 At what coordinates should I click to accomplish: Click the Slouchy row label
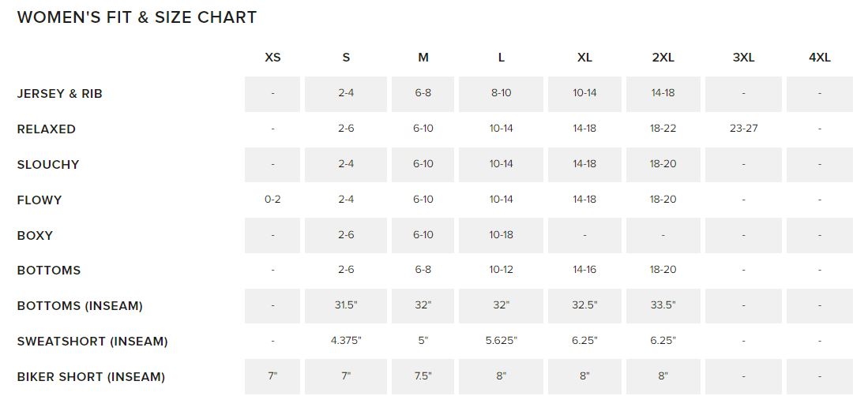48,164
